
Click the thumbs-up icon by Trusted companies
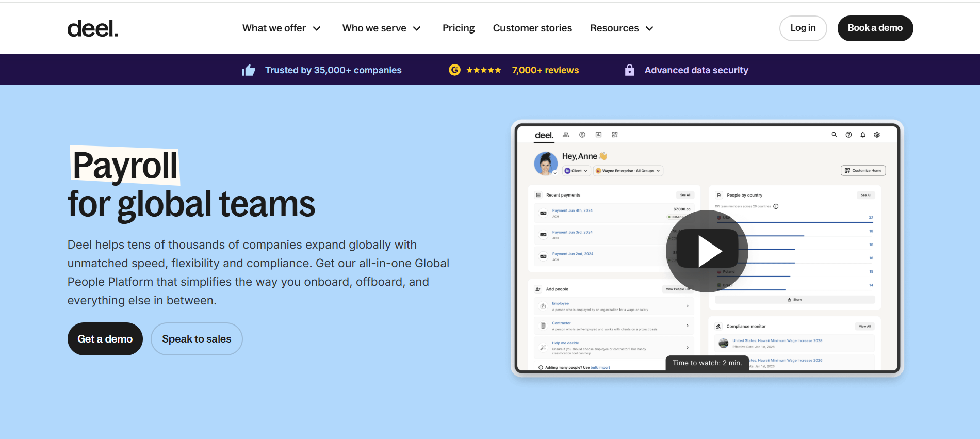(249, 70)
